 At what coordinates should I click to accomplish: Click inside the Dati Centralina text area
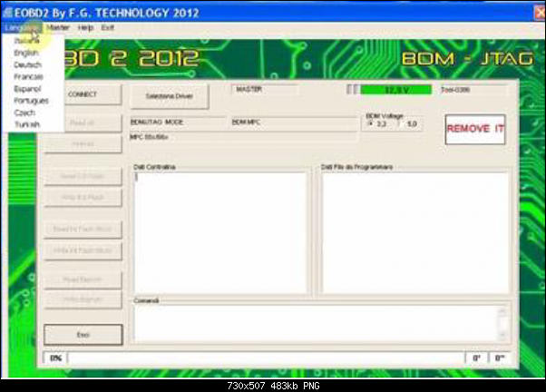(x=220, y=232)
